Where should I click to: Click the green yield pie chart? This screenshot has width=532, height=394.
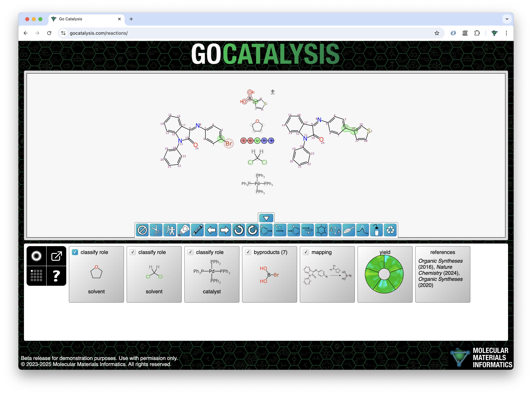pyautogui.click(x=384, y=274)
